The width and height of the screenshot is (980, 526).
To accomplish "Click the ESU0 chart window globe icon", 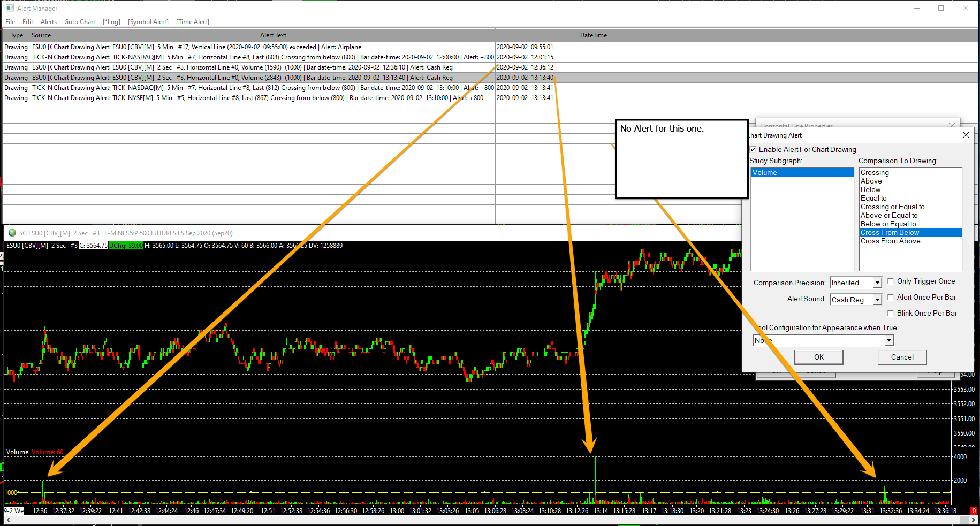I will tap(12, 233).
